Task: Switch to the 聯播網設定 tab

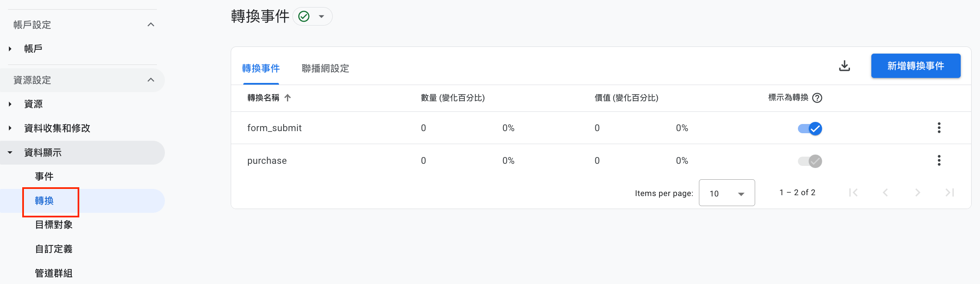Action: (326, 68)
